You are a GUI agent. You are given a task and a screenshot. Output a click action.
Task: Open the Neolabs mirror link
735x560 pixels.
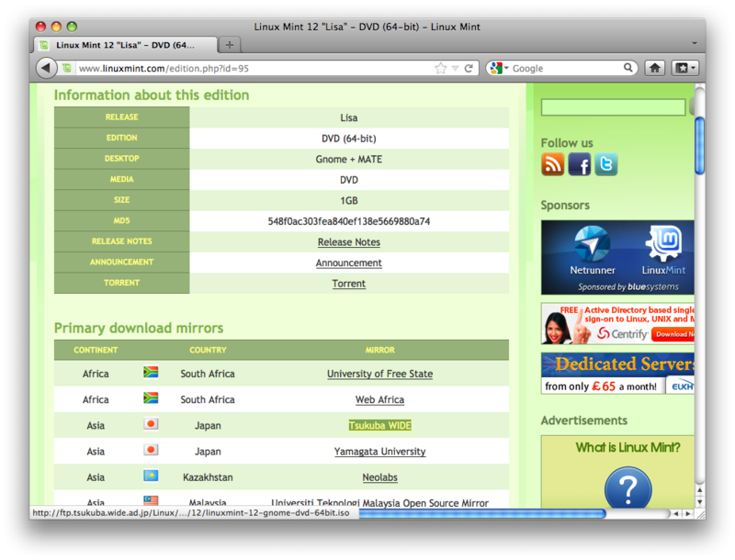379,477
